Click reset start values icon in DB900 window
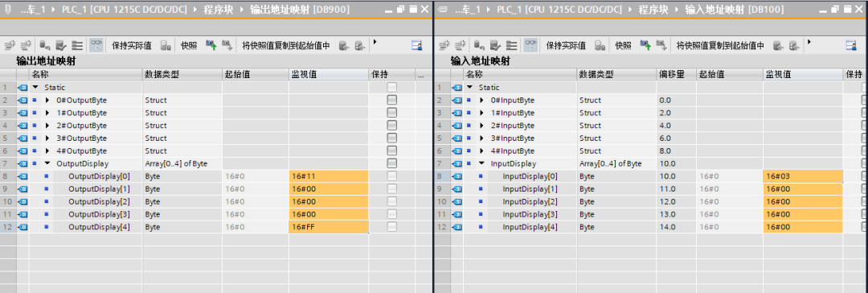The width and height of the screenshot is (868, 293). click(45, 46)
